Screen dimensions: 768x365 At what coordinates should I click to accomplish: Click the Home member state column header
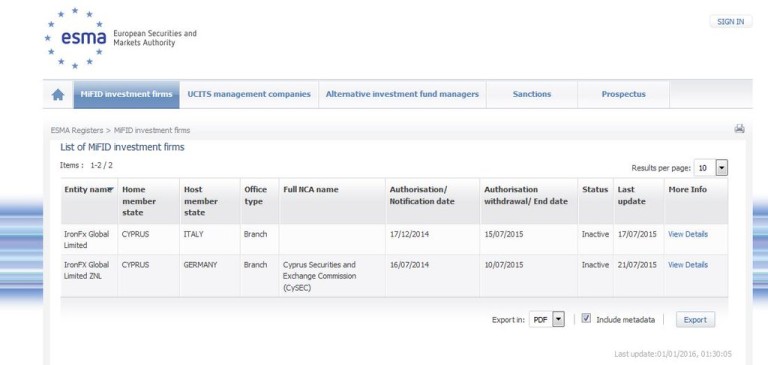pos(139,201)
